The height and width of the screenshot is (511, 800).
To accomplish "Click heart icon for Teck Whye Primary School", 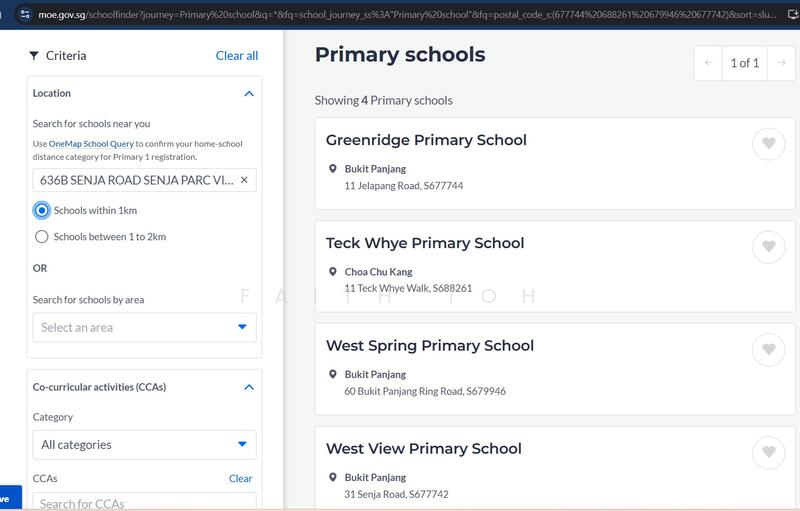I will 768,247.
